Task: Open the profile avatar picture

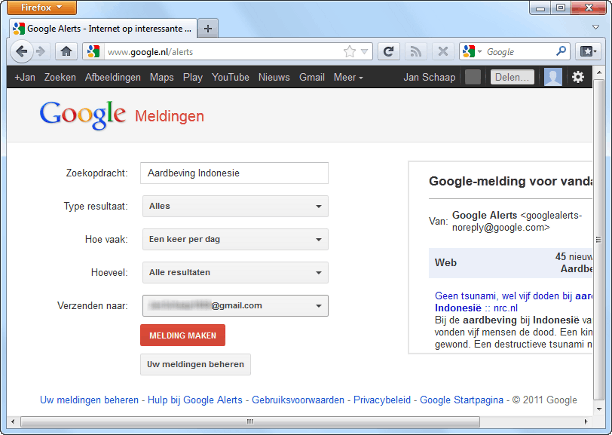Action: pos(553,77)
